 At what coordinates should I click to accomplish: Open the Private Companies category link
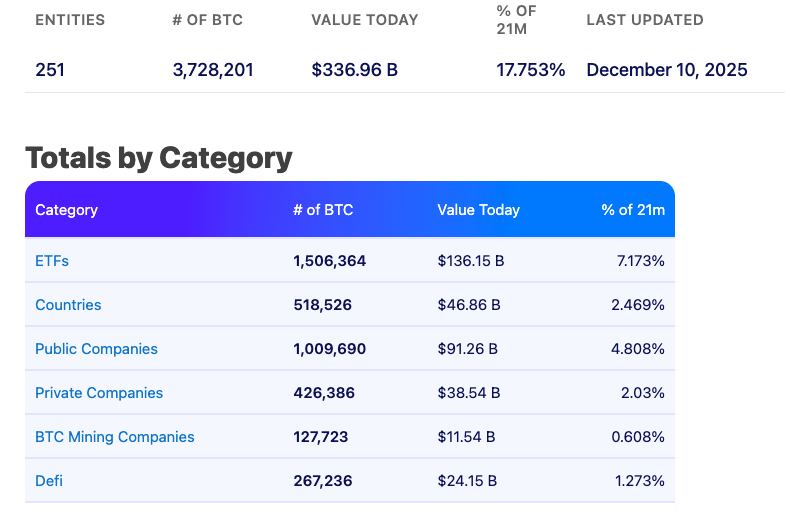(x=99, y=393)
